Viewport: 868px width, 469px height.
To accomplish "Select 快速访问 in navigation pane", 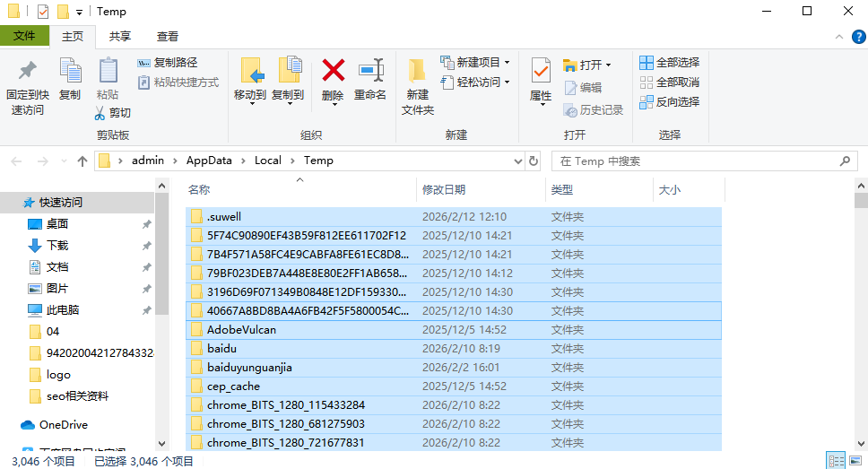I will (x=77, y=203).
